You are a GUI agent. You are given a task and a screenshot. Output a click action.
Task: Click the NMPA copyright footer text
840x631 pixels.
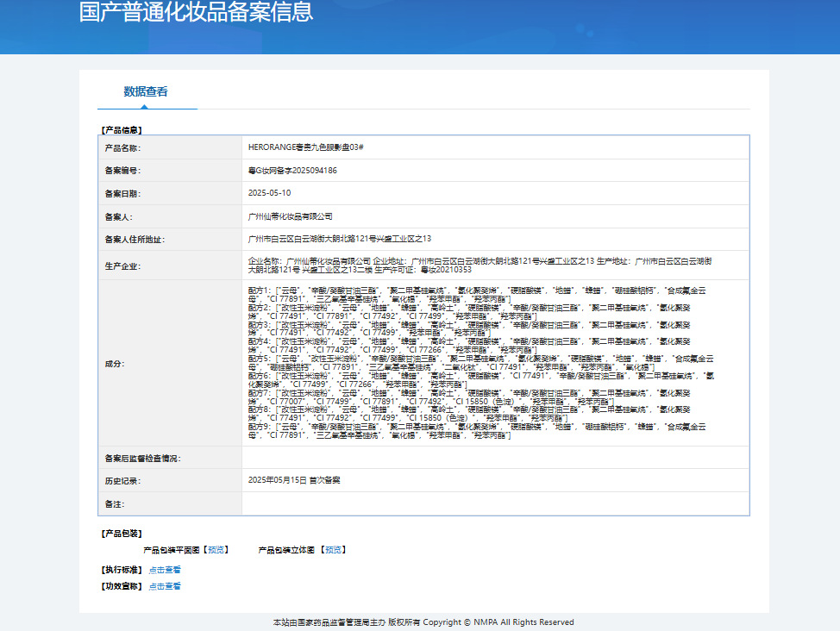click(423, 622)
